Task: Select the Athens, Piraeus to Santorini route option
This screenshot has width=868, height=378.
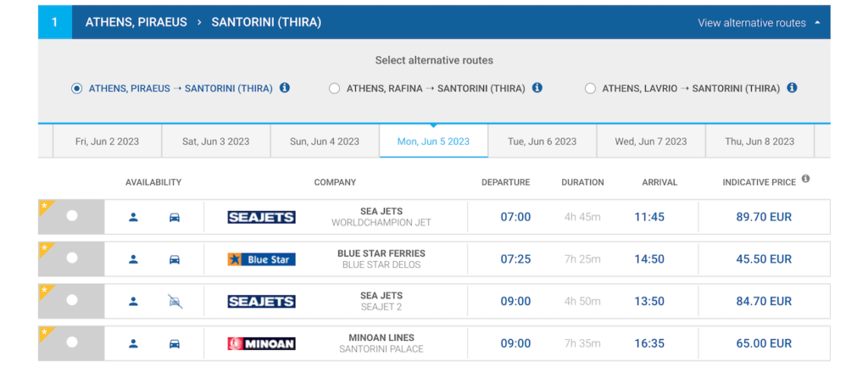Action: point(76,88)
